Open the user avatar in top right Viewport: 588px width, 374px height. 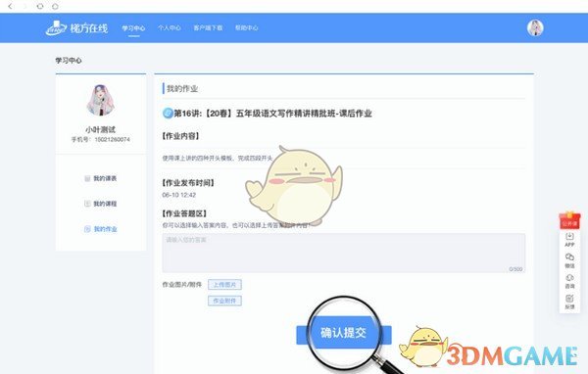tap(535, 28)
